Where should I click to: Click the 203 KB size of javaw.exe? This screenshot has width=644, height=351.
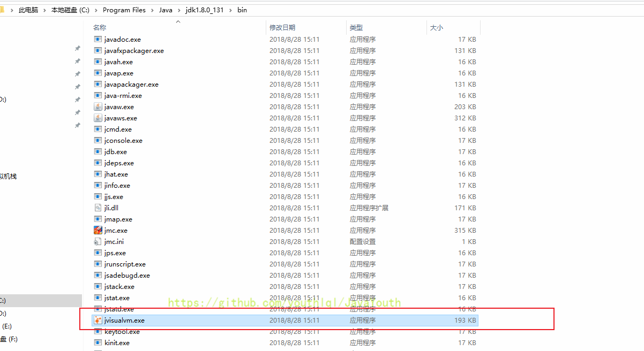click(x=465, y=106)
